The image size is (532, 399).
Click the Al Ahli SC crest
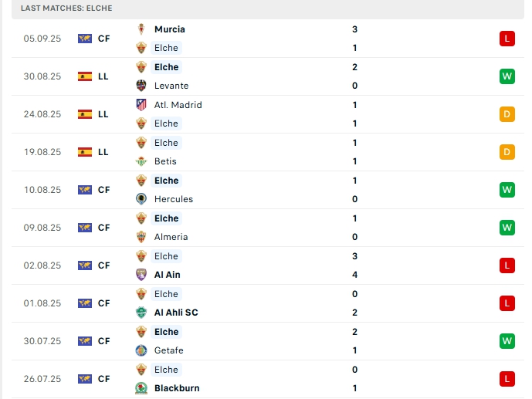pos(141,313)
